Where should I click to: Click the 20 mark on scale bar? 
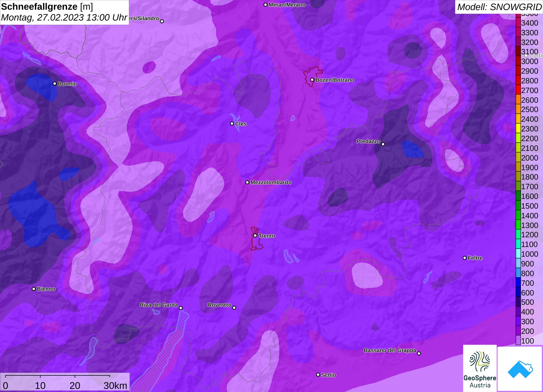(x=75, y=385)
